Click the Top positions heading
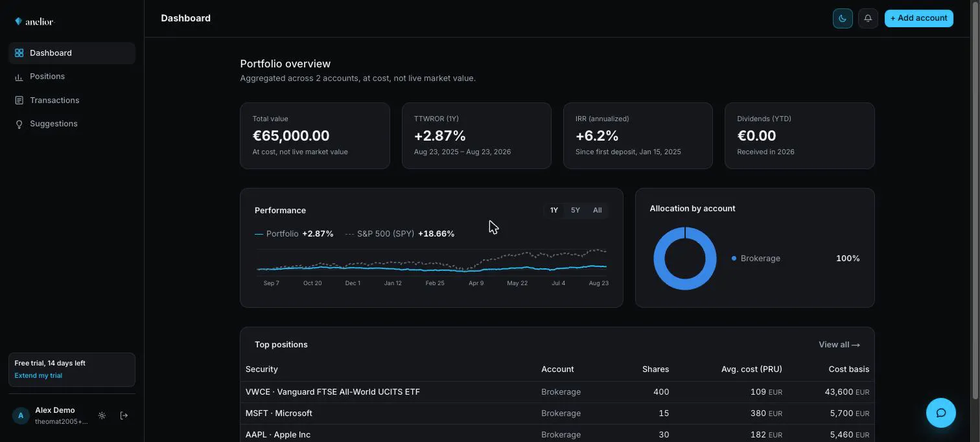980x442 pixels. coord(281,345)
